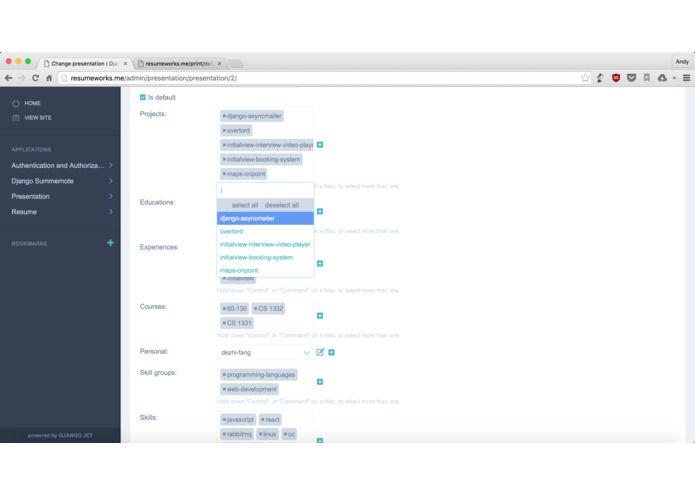Remove 60-130 tag from Courses
This screenshot has width=695, height=494.
[224, 308]
